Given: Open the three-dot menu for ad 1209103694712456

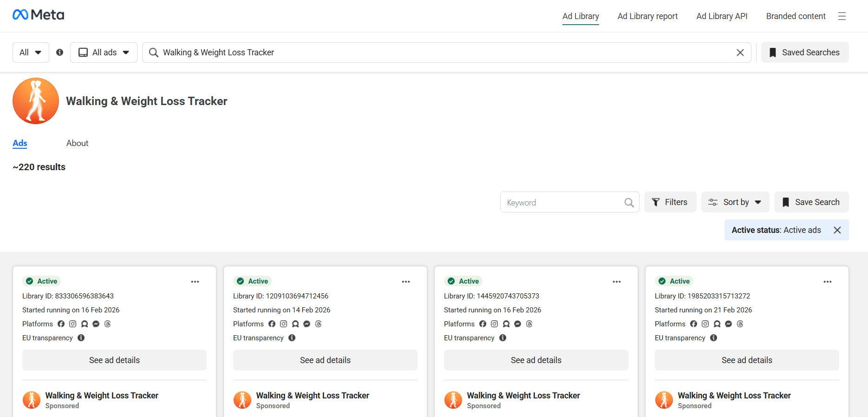Looking at the screenshot, I should click(x=406, y=282).
